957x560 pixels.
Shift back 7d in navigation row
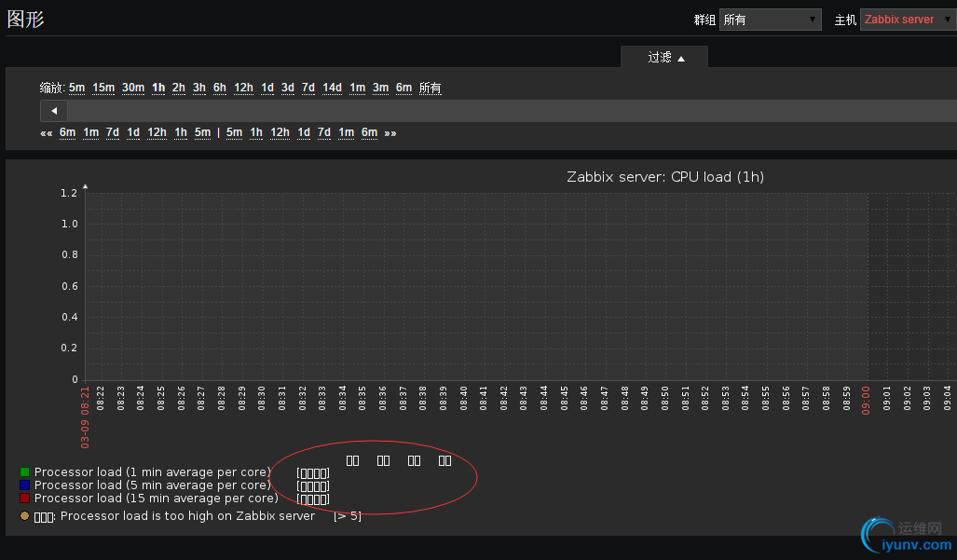113,132
